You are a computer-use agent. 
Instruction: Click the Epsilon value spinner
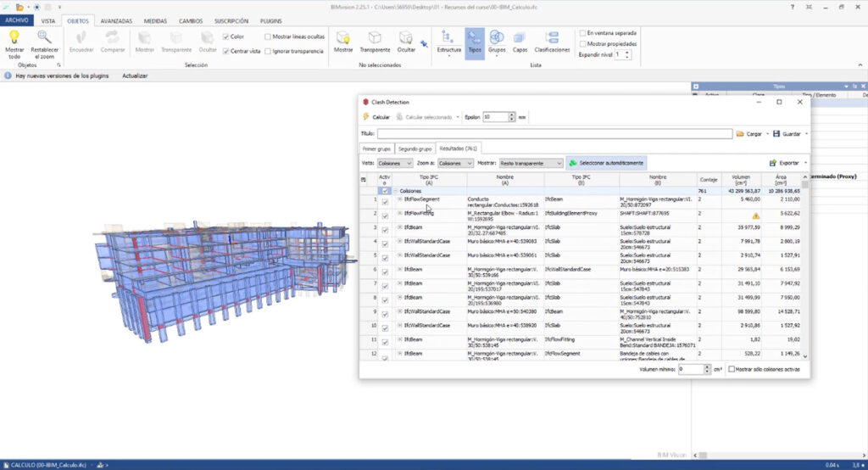click(x=498, y=116)
